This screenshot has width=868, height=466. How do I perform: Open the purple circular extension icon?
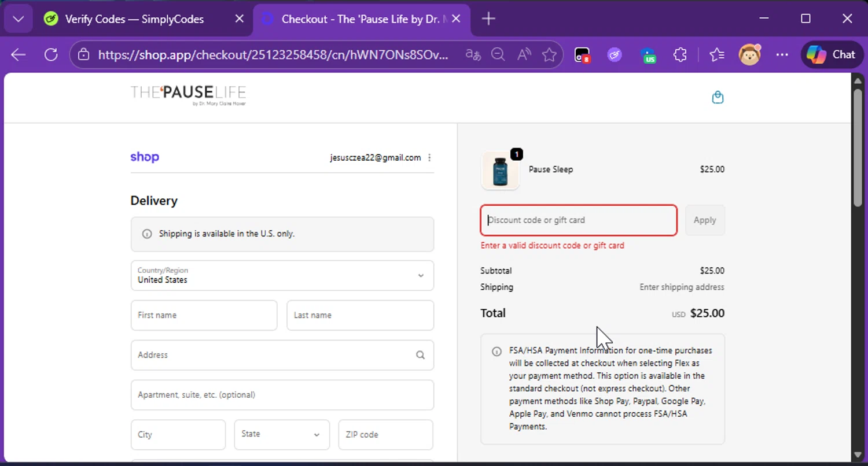click(x=615, y=55)
